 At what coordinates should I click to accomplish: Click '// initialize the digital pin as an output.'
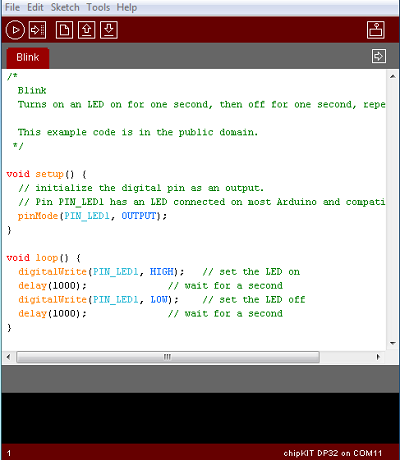click(x=141, y=188)
